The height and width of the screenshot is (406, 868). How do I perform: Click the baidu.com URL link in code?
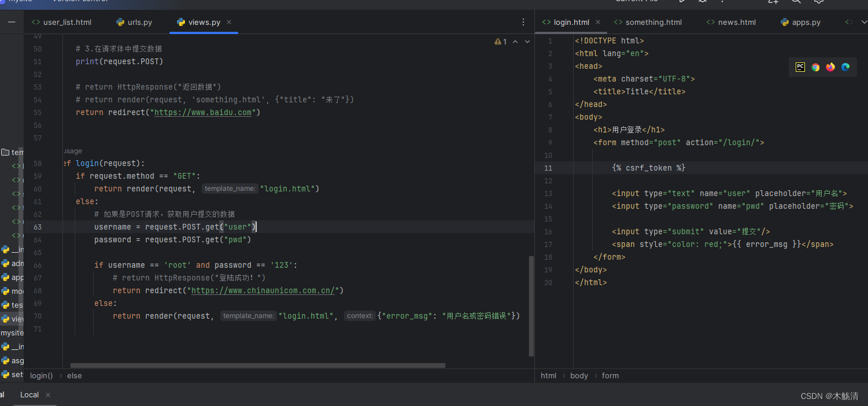point(204,113)
